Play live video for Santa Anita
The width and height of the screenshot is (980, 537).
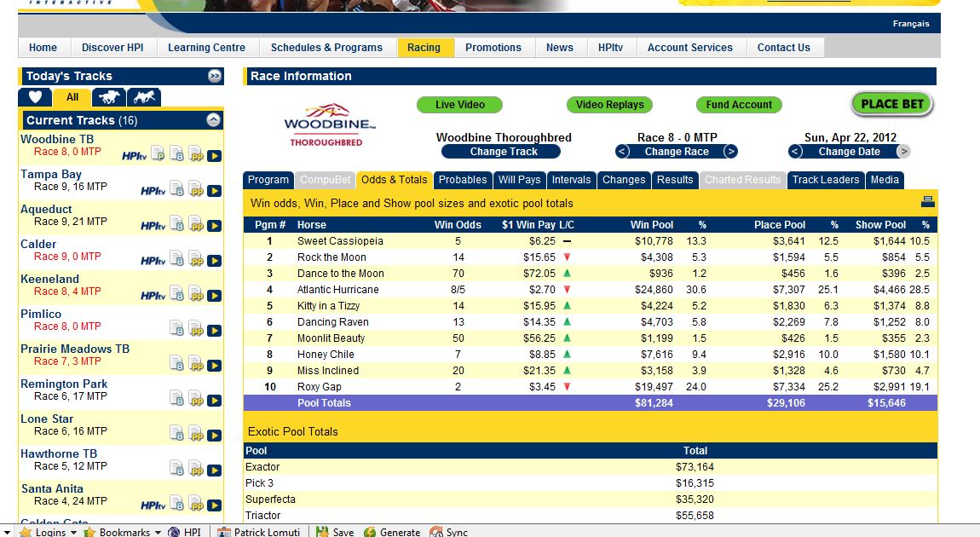coord(215,505)
